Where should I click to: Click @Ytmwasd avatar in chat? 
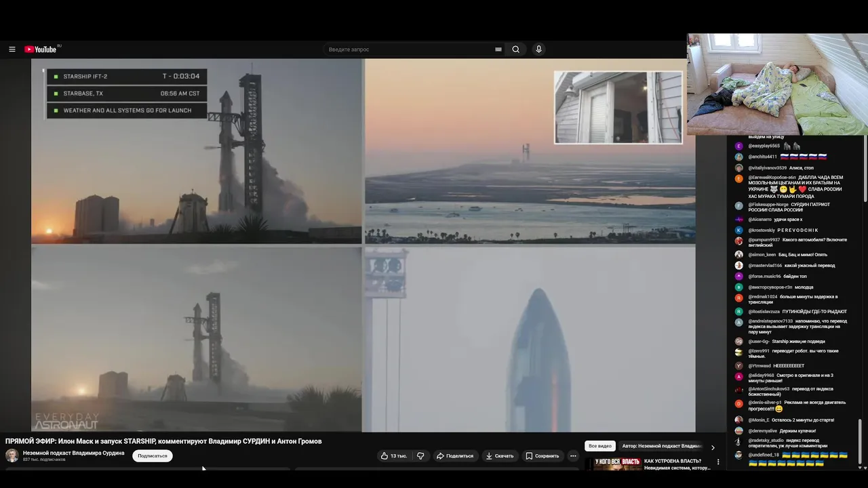click(x=739, y=366)
